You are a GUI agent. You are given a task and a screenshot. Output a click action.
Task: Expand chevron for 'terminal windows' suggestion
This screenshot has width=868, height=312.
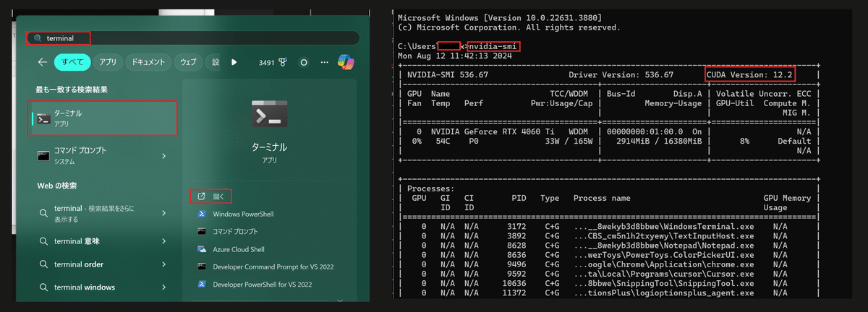tap(164, 287)
